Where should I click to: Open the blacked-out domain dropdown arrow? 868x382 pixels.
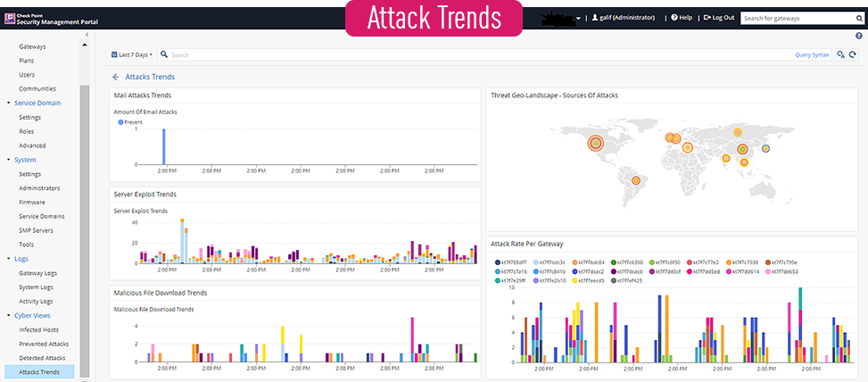point(578,18)
